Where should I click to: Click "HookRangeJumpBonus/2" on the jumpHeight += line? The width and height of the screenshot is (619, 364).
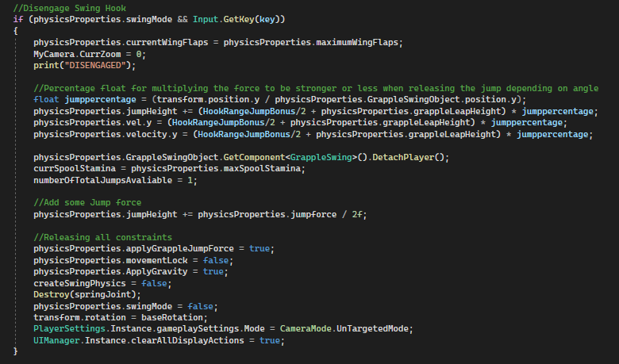[x=254, y=111]
